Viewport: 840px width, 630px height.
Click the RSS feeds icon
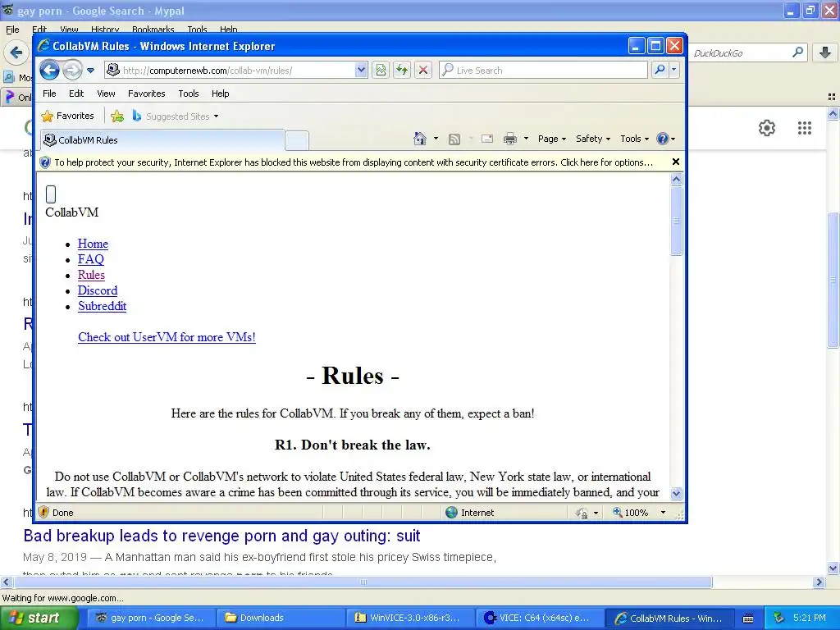click(454, 139)
